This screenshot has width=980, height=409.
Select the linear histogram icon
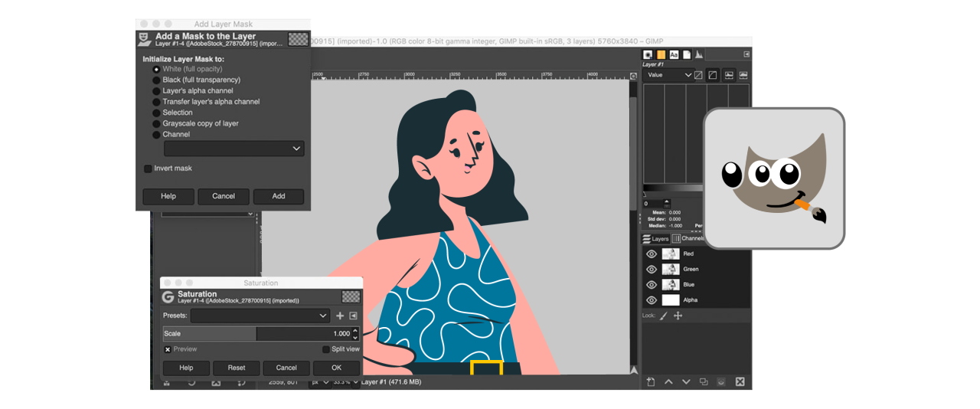698,75
